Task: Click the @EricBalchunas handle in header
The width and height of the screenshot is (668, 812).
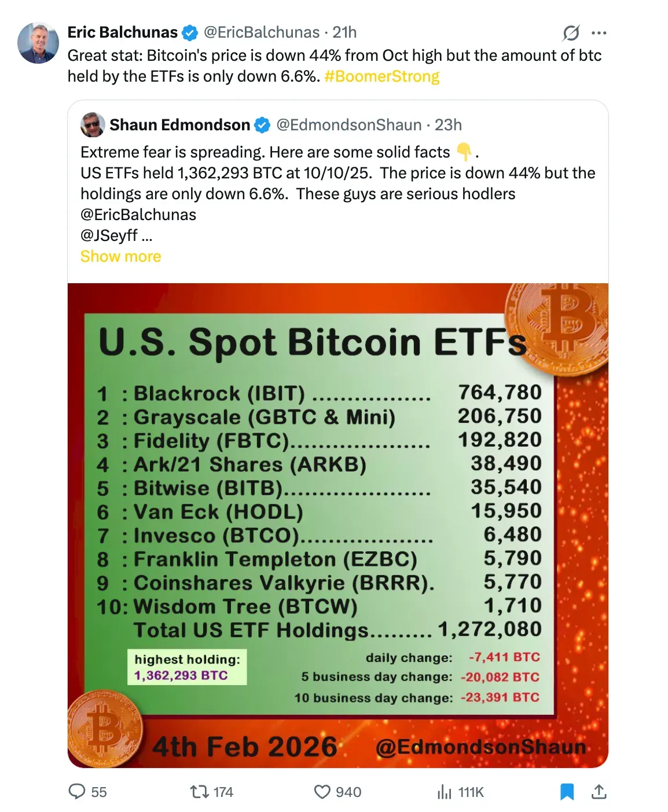Action: pyautogui.click(x=261, y=32)
